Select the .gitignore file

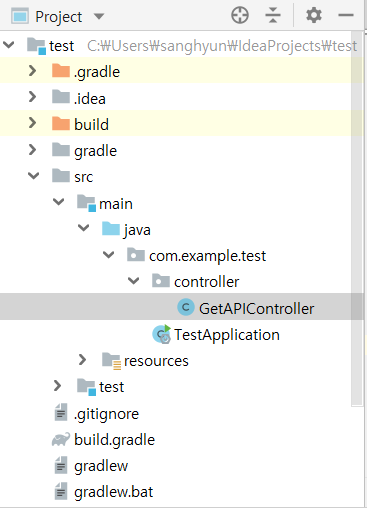point(106,414)
